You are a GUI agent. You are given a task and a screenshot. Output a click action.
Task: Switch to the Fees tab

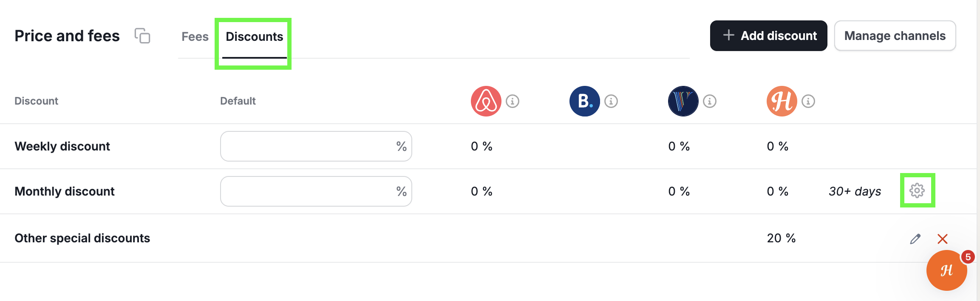(195, 37)
